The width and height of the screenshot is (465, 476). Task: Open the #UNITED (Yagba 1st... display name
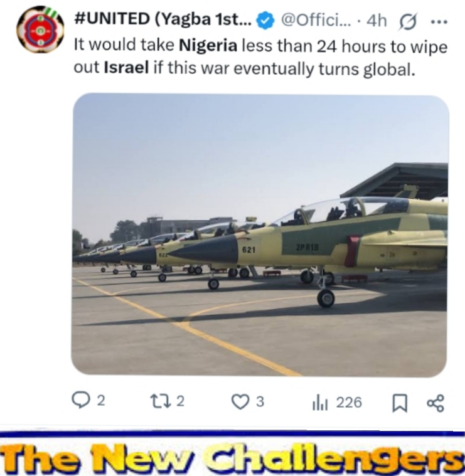(x=163, y=19)
